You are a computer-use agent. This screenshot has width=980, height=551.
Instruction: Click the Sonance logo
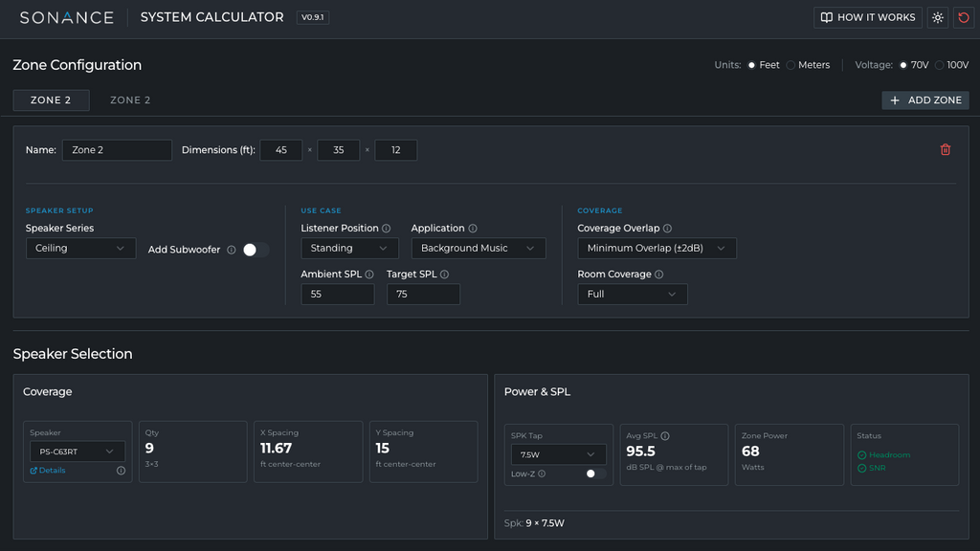coord(67,17)
